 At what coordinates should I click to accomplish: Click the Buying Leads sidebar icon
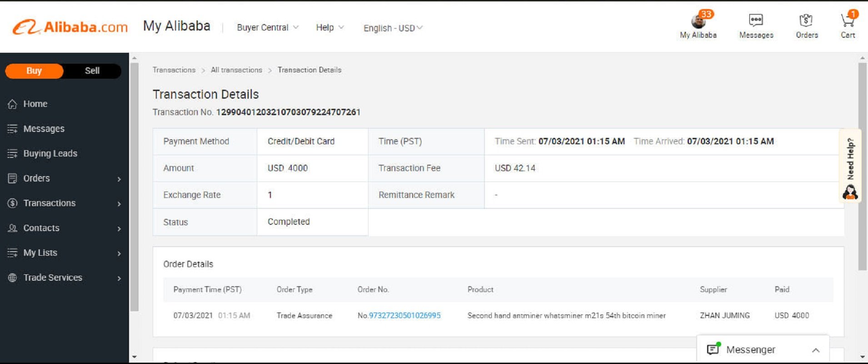coord(12,154)
